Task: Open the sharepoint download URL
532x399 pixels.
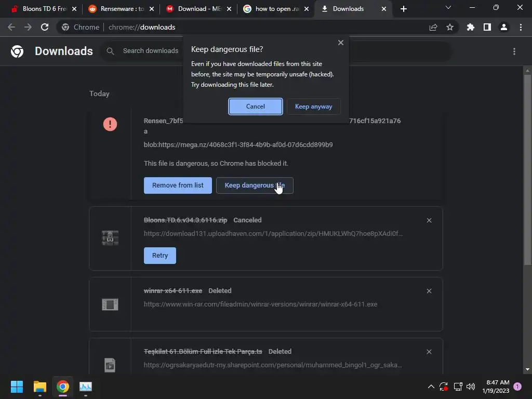Action: [x=273, y=365]
